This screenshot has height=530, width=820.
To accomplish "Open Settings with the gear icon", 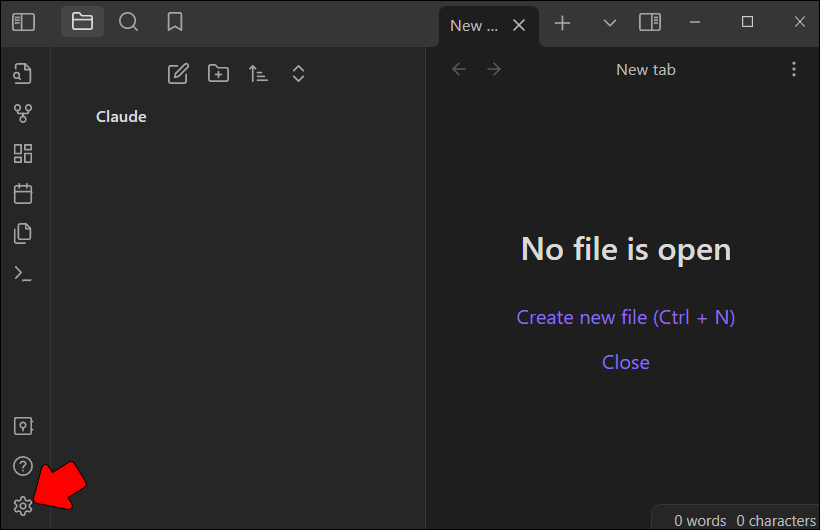I will pos(23,506).
